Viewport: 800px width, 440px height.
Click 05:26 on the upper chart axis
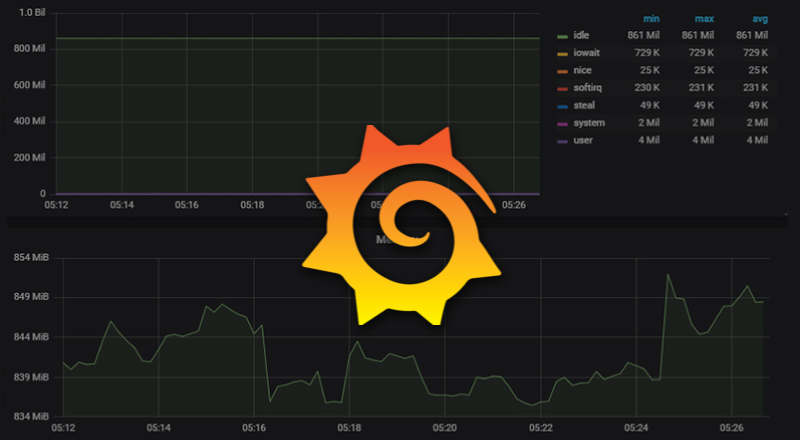click(513, 205)
